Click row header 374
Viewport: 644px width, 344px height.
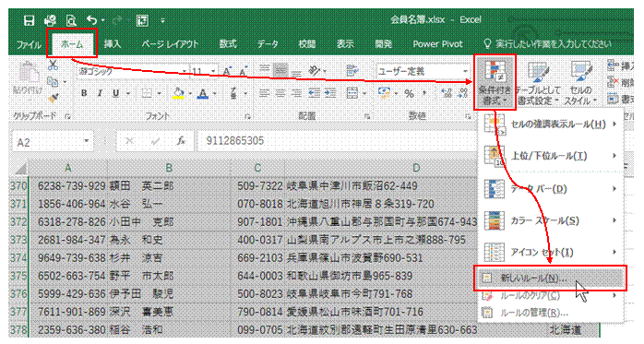[18, 258]
